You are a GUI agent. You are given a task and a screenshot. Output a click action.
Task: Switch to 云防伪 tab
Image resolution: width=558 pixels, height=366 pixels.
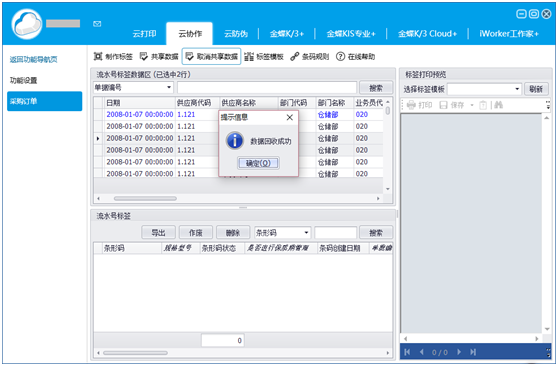point(236,34)
